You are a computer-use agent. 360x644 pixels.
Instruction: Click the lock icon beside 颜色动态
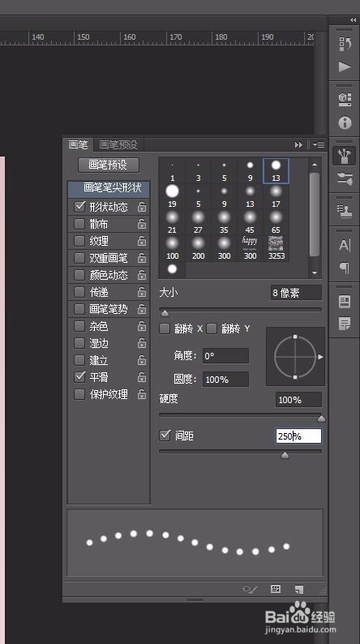click(x=142, y=275)
